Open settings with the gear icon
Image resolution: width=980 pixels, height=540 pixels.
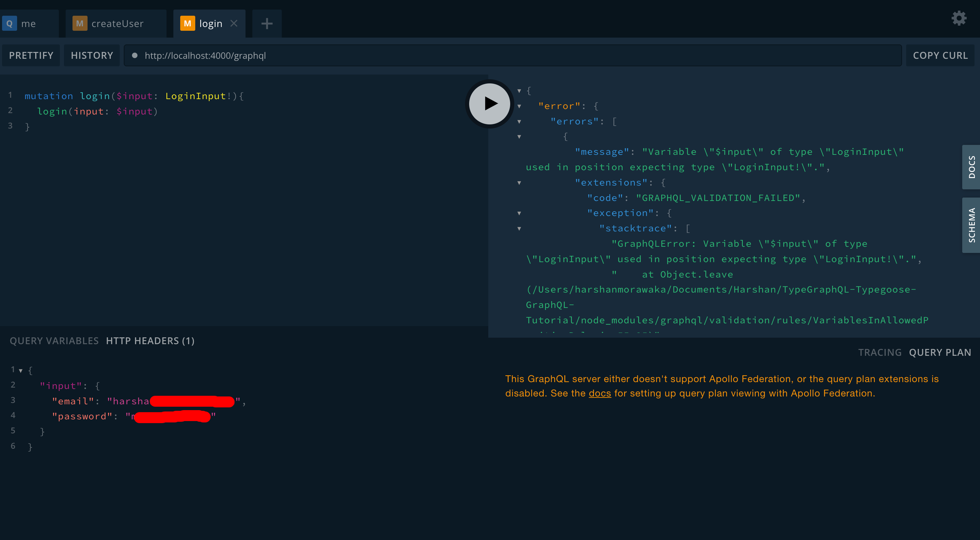(959, 18)
